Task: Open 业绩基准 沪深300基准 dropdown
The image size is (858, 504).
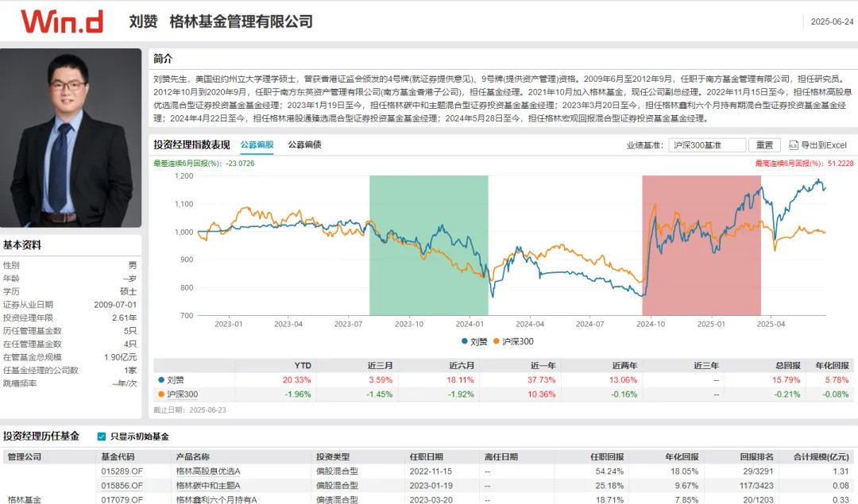Action: (707, 145)
